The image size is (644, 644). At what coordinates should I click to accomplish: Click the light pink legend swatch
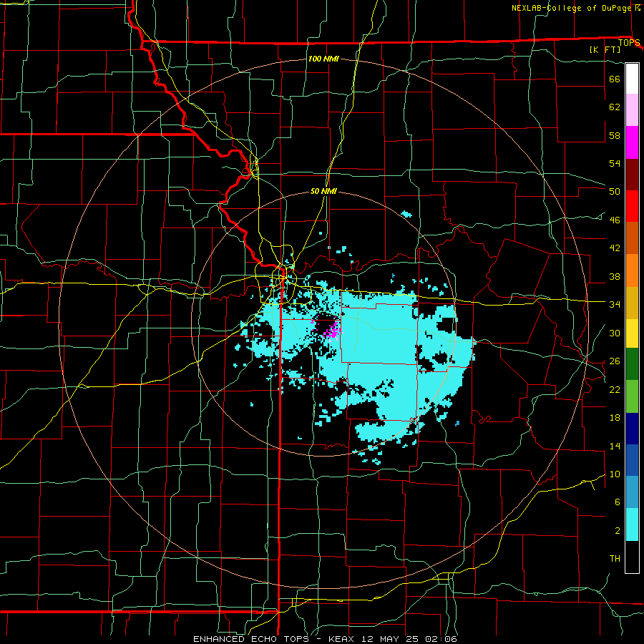(x=632, y=110)
